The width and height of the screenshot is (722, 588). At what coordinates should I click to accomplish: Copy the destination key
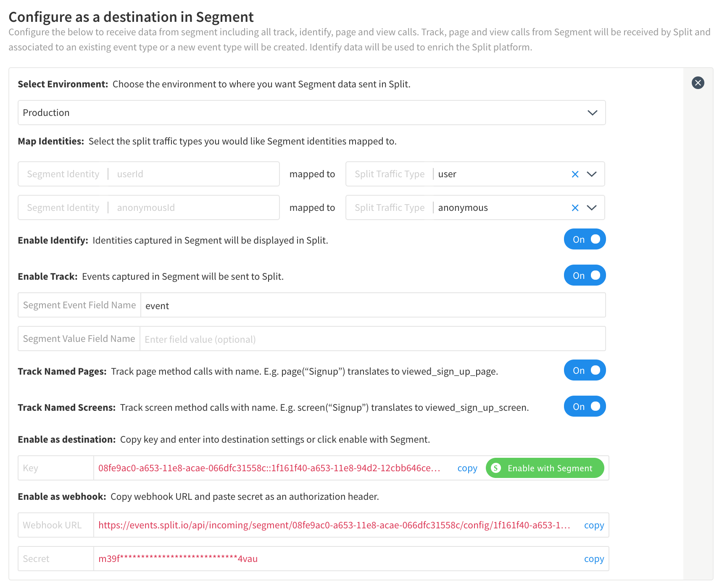[x=467, y=468]
